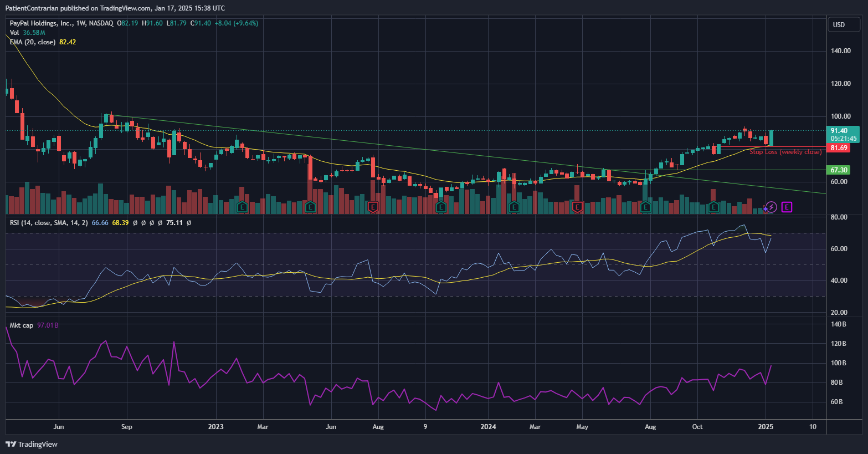Click the red earnings marker just before Aug 2023

pyautogui.click(x=373, y=207)
